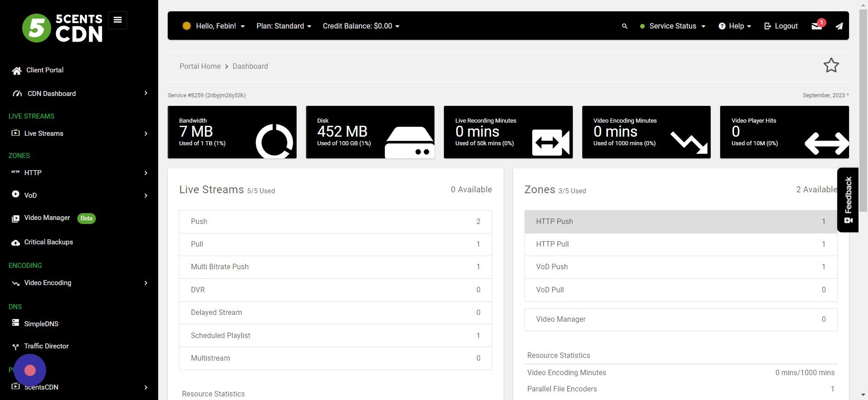Select the VoD Push zone row
The height and width of the screenshot is (400, 868).
pos(681,267)
